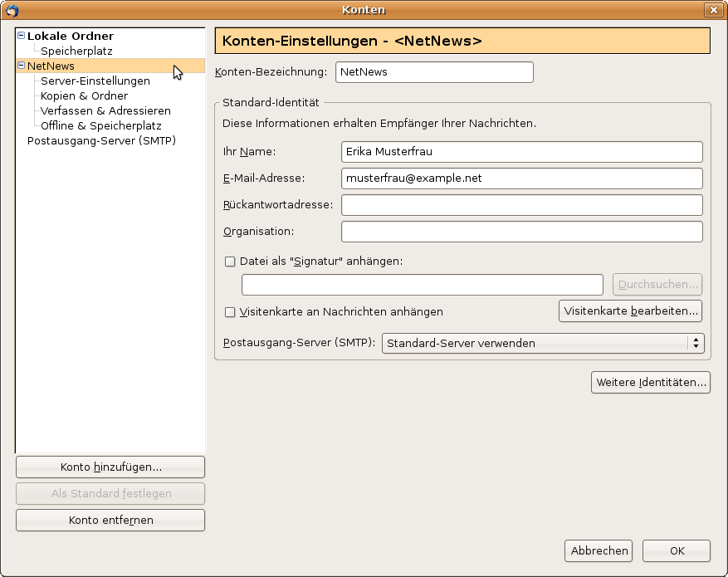This screenshot has width=728, height=577.
Task: Confirm settings with the OK button
Action: pyautogui.click(x=677, y=550)
